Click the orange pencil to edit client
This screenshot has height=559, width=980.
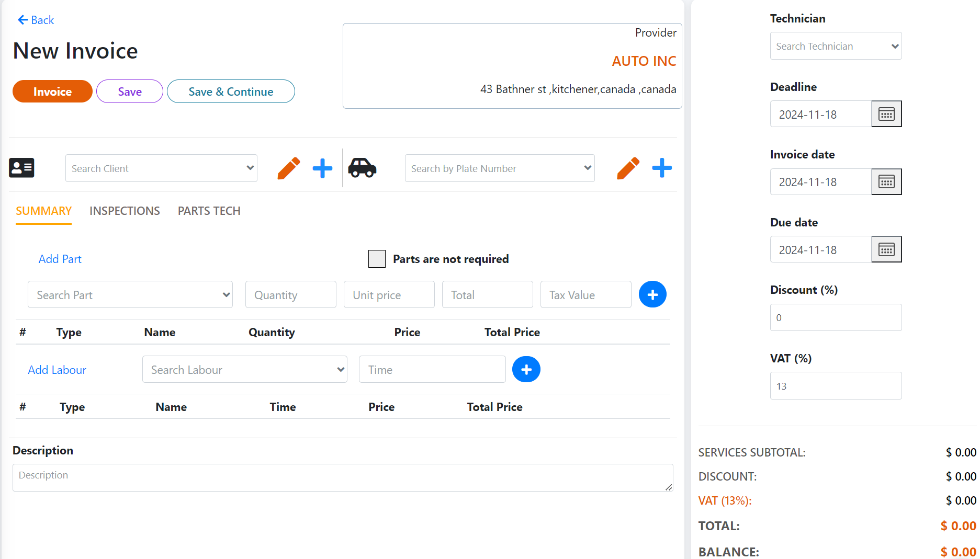[288, 168]
